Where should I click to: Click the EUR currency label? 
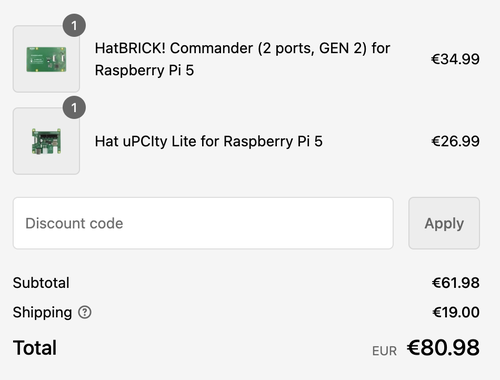tap(384, 351)
